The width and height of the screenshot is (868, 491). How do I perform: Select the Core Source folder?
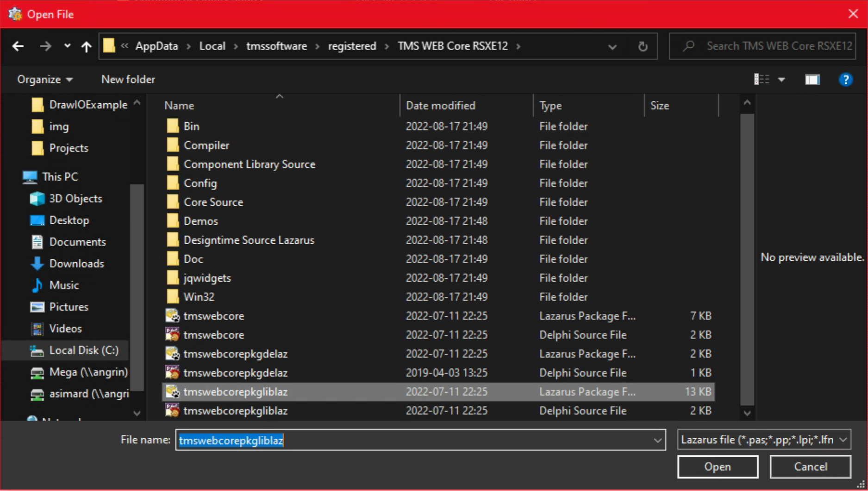coord(438,202)
